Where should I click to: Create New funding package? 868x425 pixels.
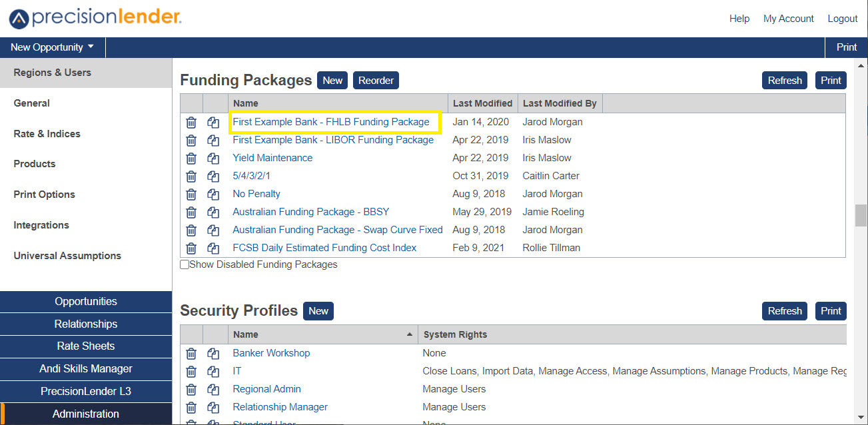tap(332, 81)
